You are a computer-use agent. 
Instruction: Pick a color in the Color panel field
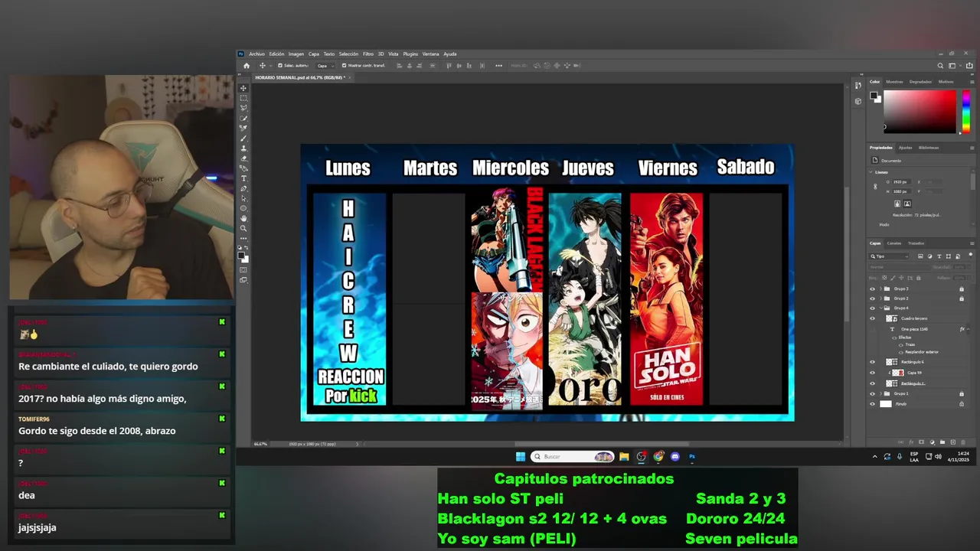coord(920,112)
